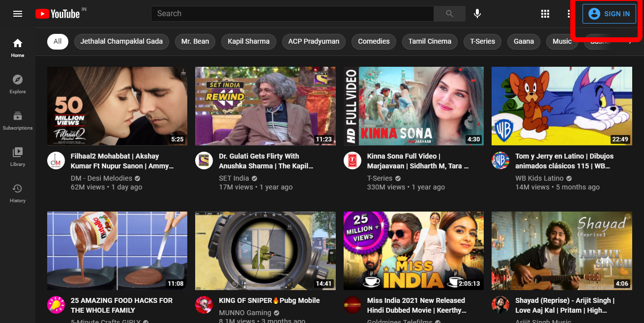Open Filhaal2 Mohabbat video thumbnail

(x=117, y=106)
